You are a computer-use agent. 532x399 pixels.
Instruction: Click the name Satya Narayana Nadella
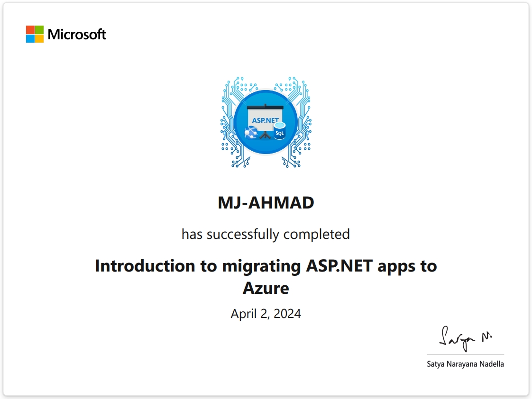tap(465, 364)
